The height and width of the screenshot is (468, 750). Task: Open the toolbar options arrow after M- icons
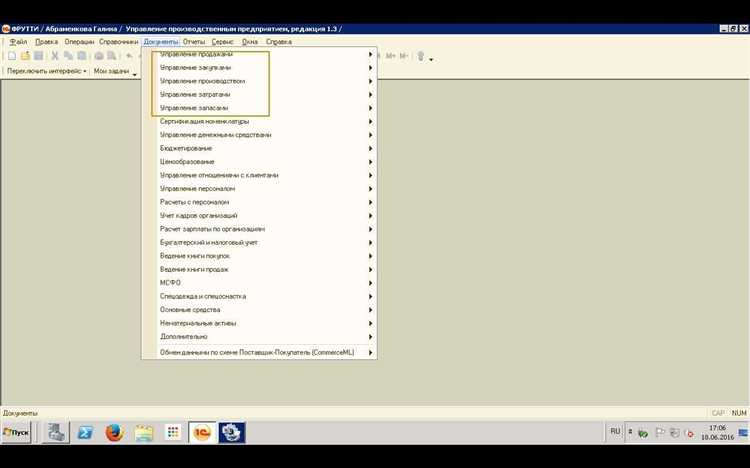[x=431, y=59]
